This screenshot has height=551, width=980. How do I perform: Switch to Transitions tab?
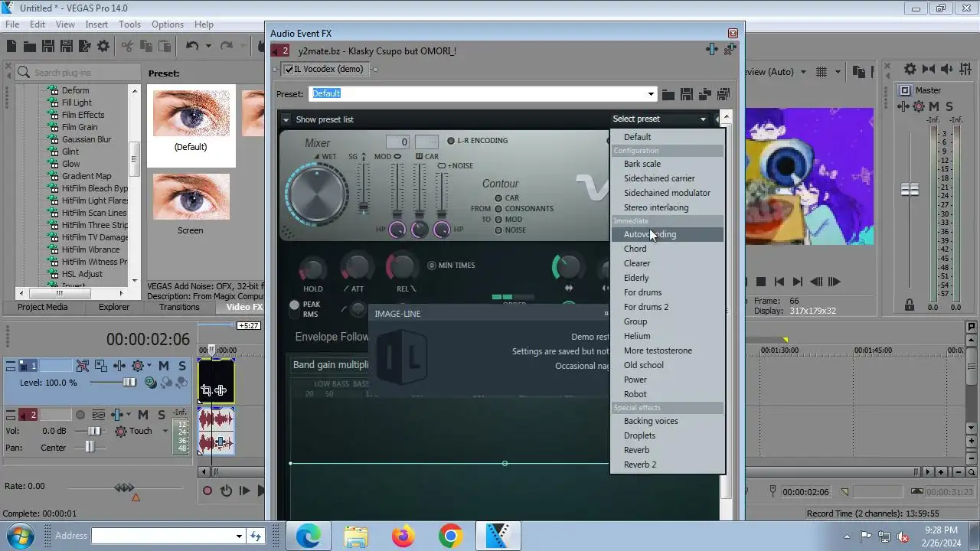click(x=179, y=307)
